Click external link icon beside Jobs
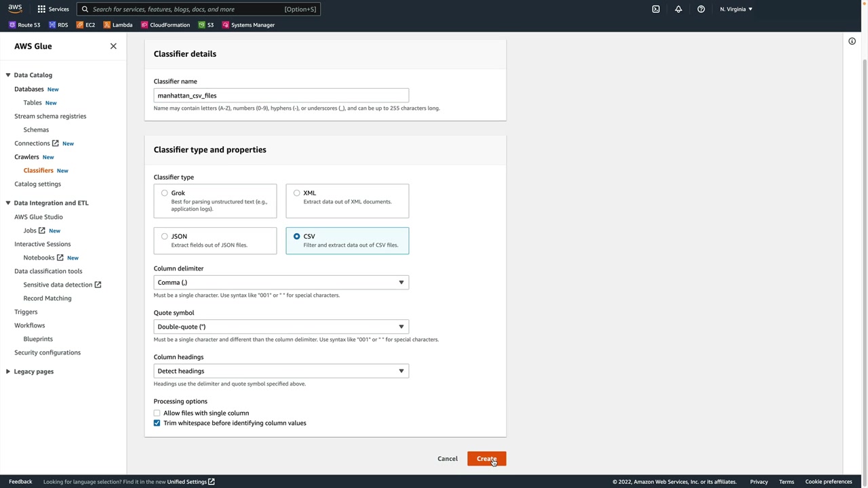Screen dimensions: 868x488 point(42,230)
